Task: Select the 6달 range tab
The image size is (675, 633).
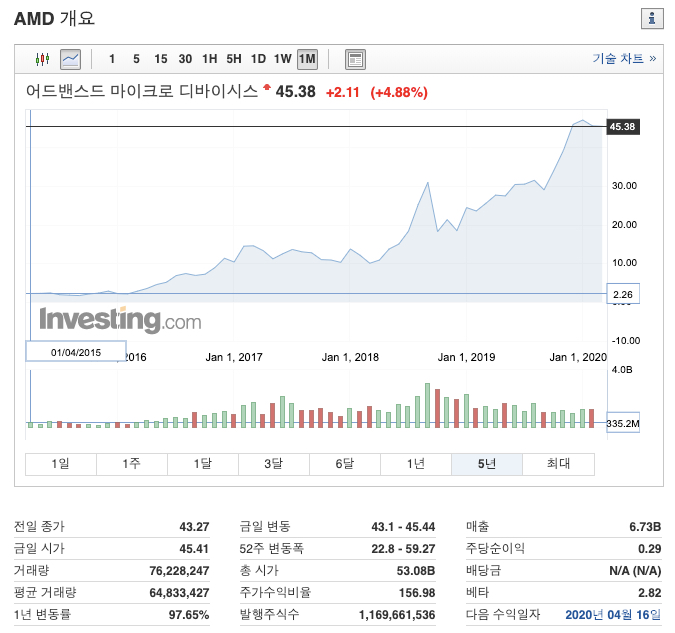Action: 345,464
